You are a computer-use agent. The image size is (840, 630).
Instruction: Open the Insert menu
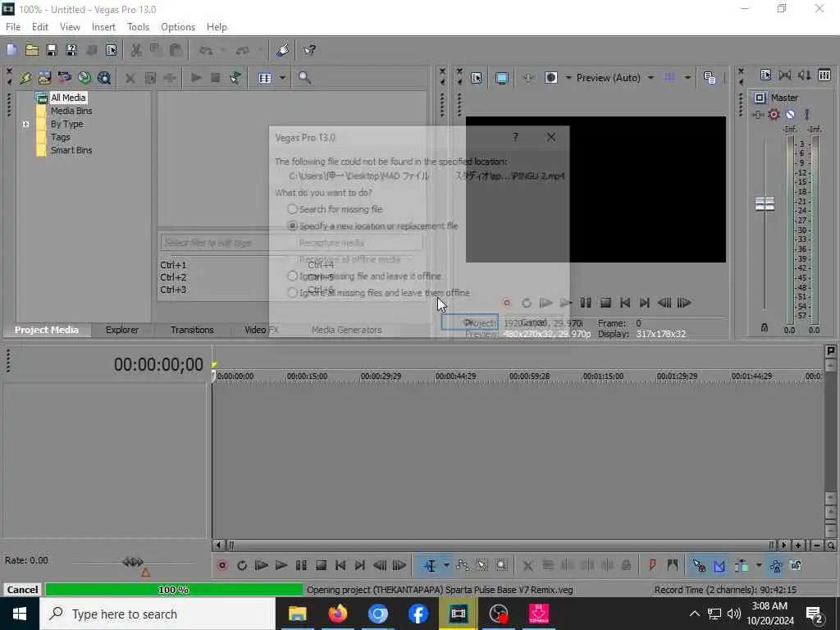coord(103,27)
